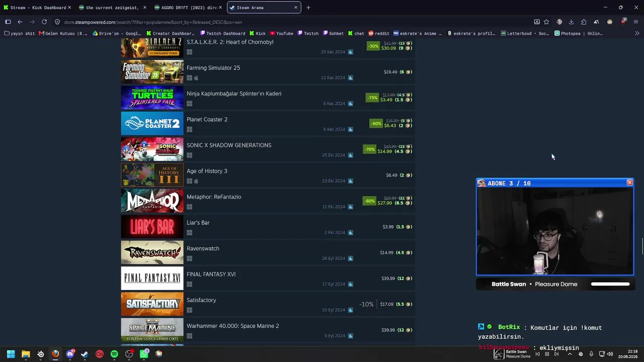644x362 pixels.
Task: Click the review thumbs-up icon for Ravenswatch
Action: click(x=350, y=258)
